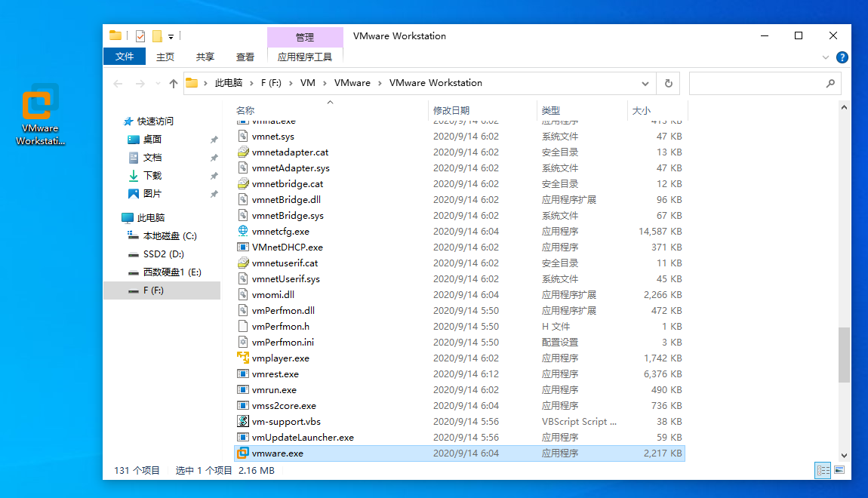This screenshot has width=868, height=498.
Task: Expand subfolders after VMware in breadcrumb
Action: (380, 83)
